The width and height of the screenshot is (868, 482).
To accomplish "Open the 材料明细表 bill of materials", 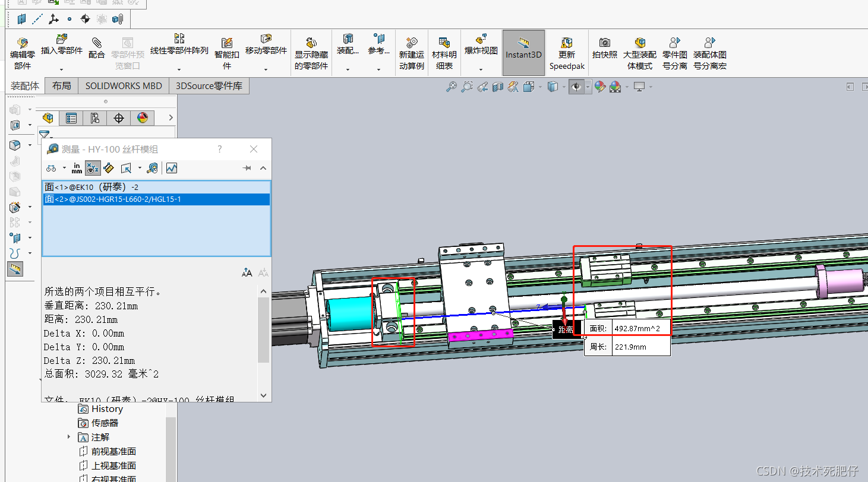I will (x=444, y=53).
